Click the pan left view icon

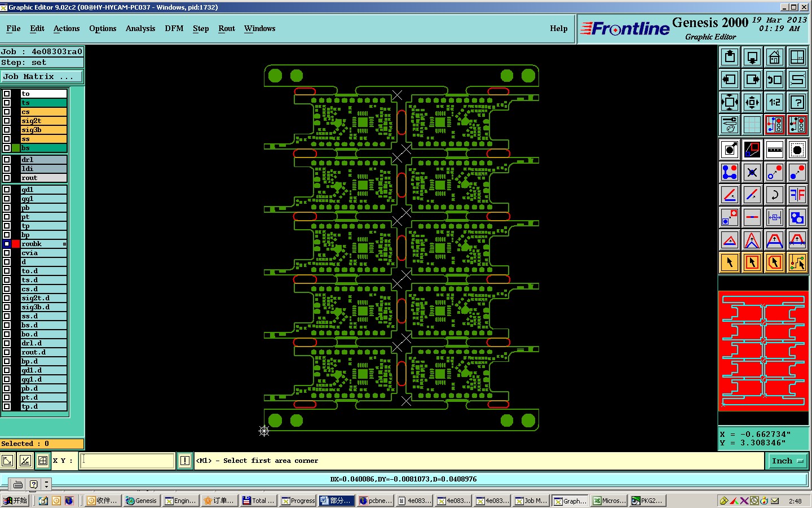point(730,80)
